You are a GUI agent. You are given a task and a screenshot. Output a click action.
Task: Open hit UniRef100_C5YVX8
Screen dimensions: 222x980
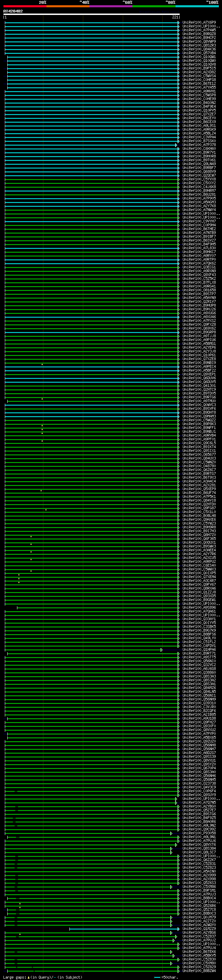pyautogui.click(x=199, y=179)
